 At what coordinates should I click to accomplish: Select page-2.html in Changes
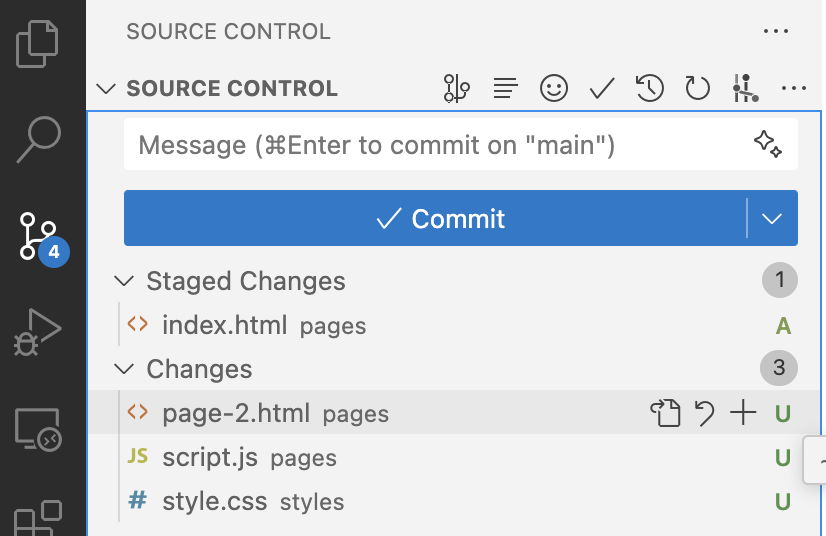coord(454,413)
